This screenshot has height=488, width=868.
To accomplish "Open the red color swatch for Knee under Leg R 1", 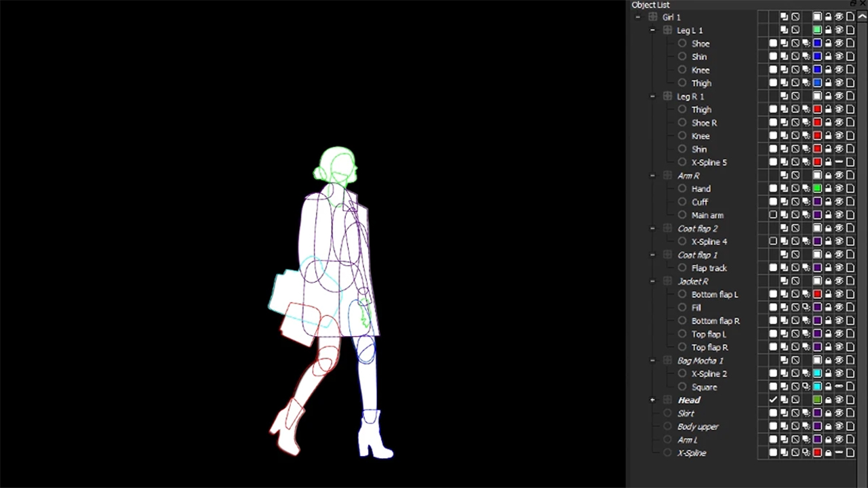I will click(x=817, y=136).
